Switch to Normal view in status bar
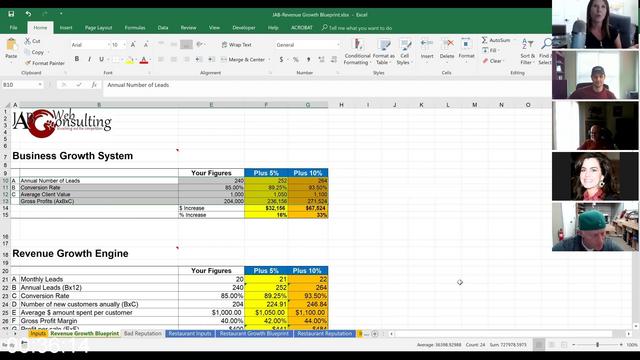 point(539,345)
